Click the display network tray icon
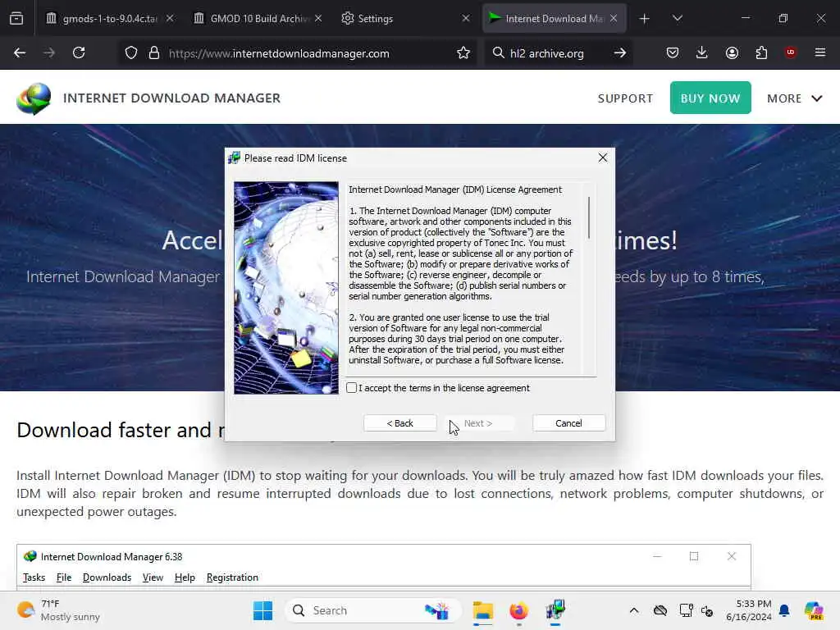840x630 pixels. [686, 610]
